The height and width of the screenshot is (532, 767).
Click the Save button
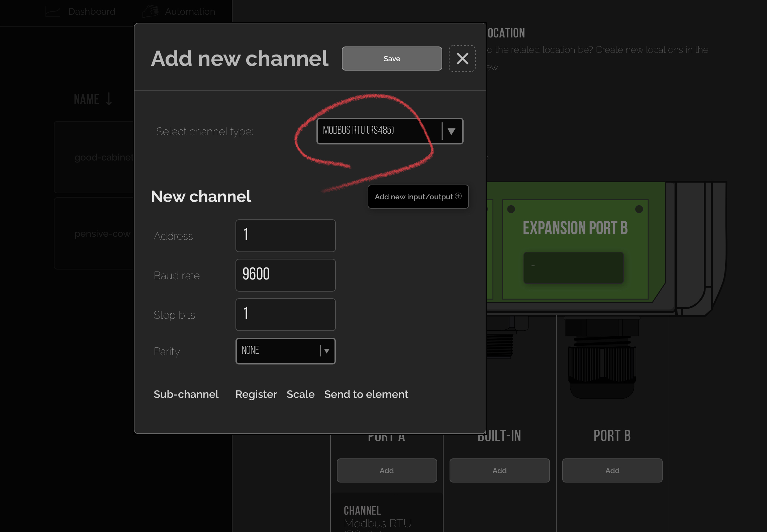(391, 59)
